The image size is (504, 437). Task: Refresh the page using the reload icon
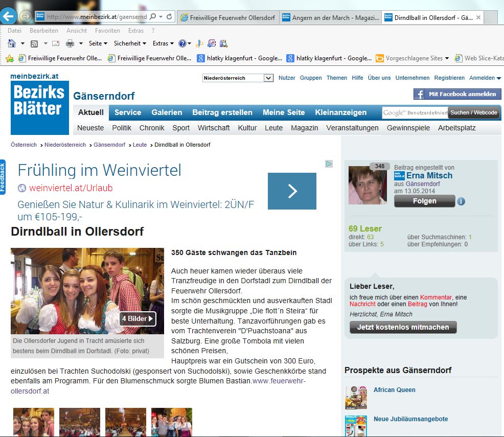click(x=169, y=17)
